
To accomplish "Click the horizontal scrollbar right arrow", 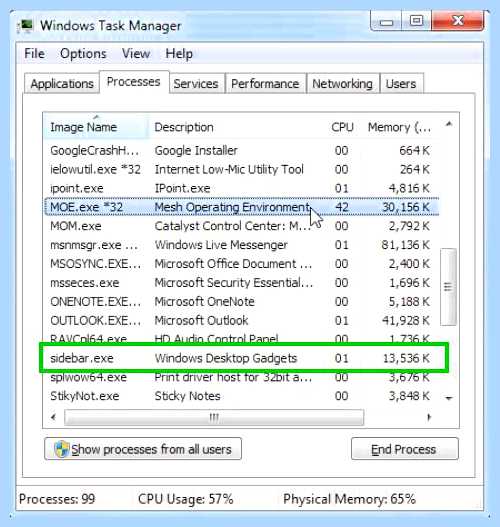I will pos(429,417).
